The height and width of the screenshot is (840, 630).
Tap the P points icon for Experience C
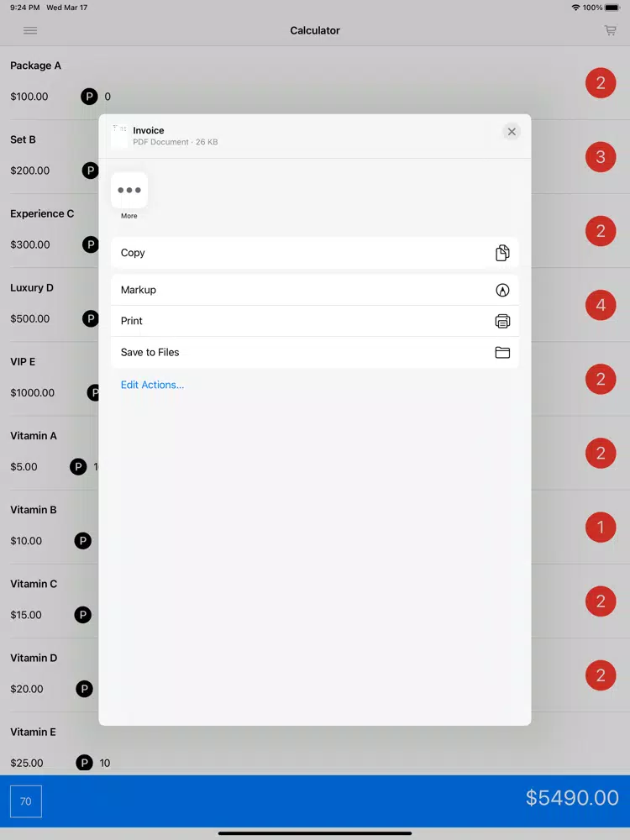point(90,244)
